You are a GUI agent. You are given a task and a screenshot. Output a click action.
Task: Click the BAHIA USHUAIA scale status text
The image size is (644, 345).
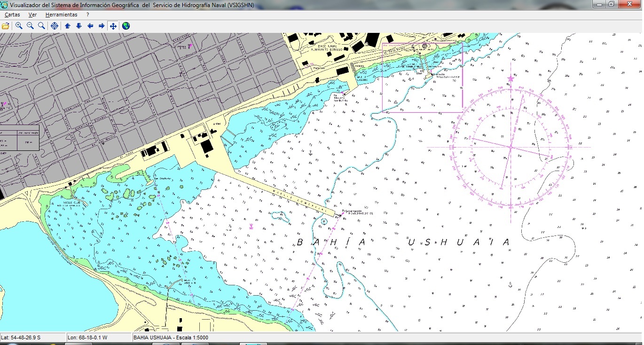tap(171, 337)
